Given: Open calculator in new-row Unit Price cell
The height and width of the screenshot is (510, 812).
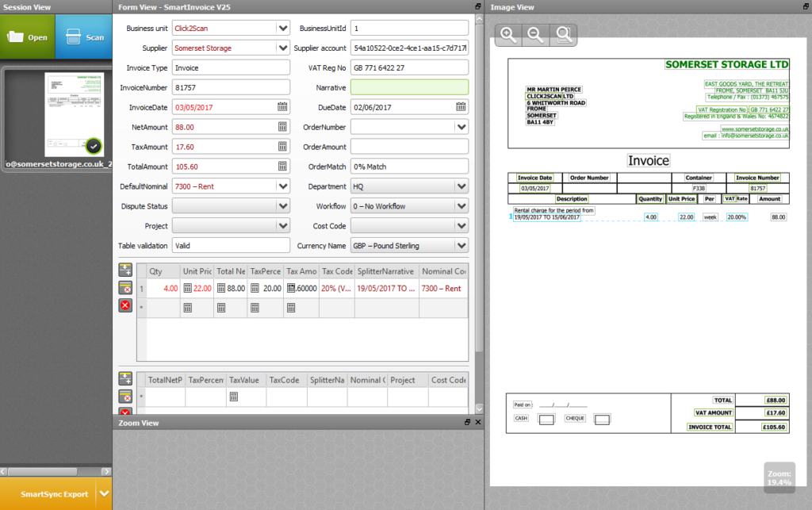Looking at the screenshot, I should (x=187, y=308).
